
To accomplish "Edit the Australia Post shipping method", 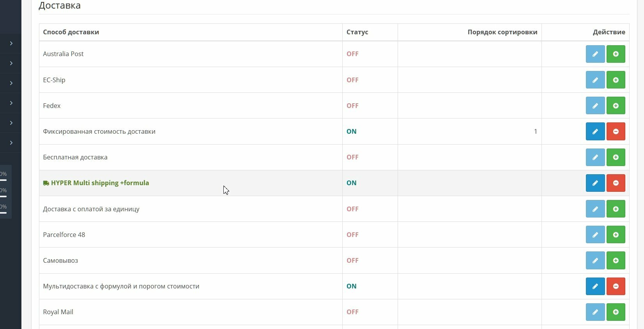I will (595, 54).
